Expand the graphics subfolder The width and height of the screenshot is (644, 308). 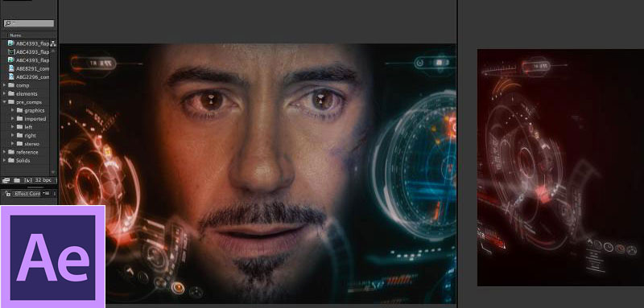[x=13, y=110]
